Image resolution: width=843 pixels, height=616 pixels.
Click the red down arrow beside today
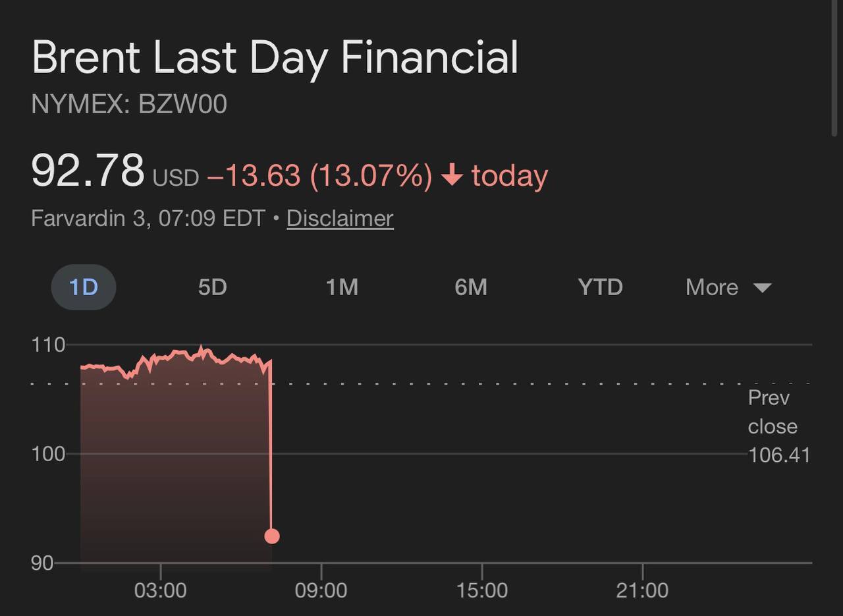pyautogui.click(x=452, y=176)
